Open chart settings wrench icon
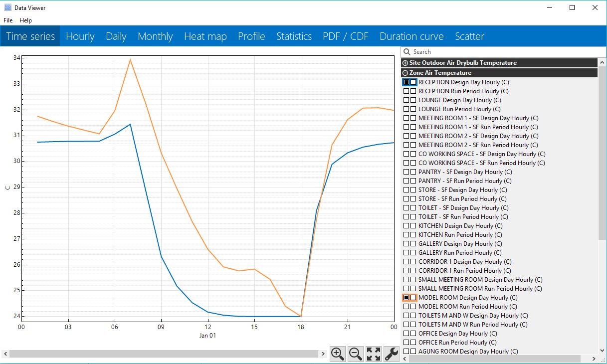This screenshot has height=364, width=607. coord(392,354)
